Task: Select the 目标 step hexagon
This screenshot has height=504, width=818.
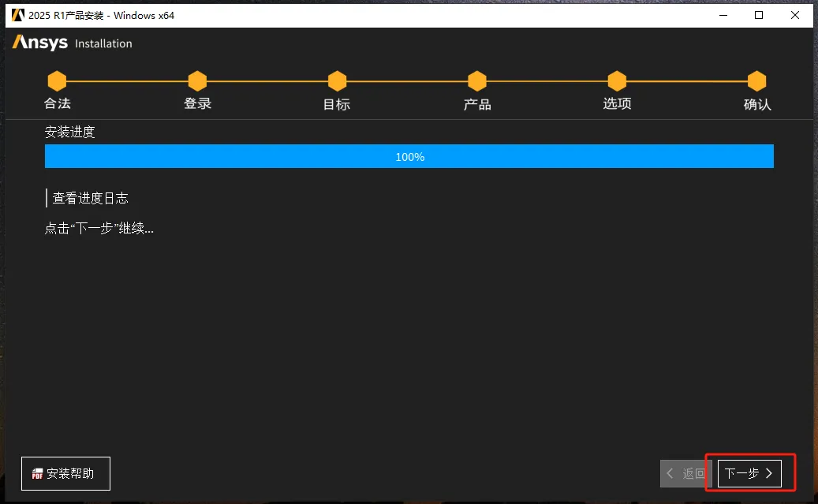Action: [x=337, y=81]
